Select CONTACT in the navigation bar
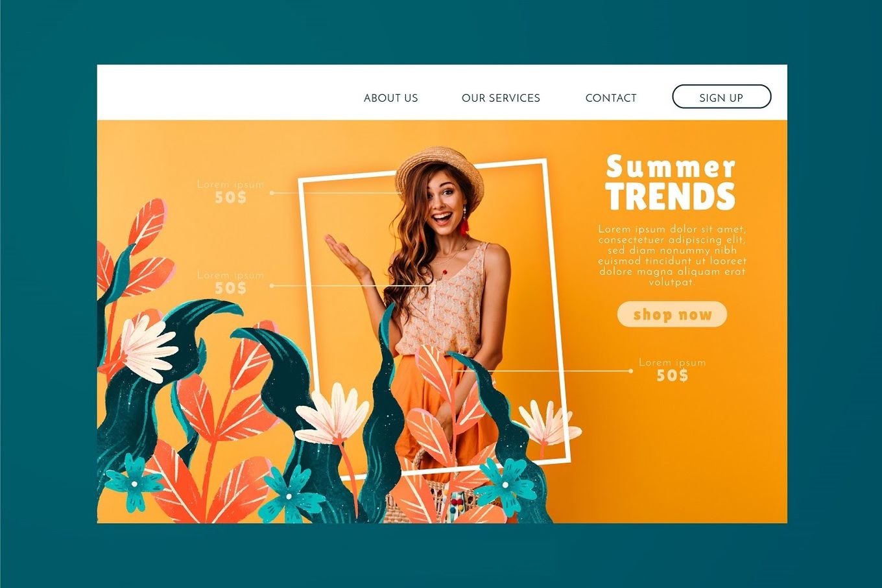 point(611,98)
